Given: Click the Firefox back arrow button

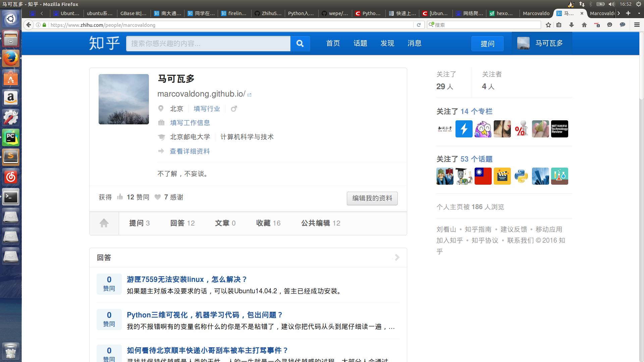Looking at the screenshot, I should click(29, 25).
